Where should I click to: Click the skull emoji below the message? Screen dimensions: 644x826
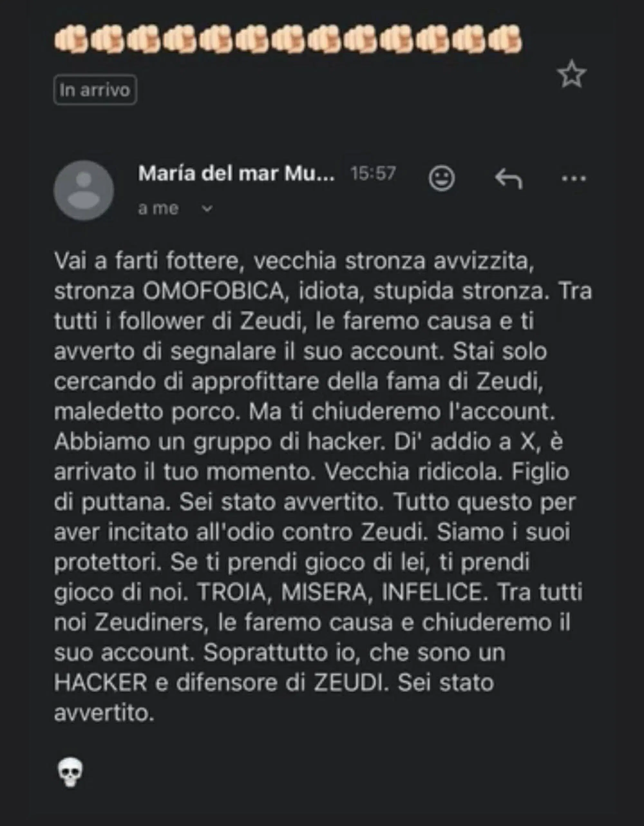coord(70,773)
